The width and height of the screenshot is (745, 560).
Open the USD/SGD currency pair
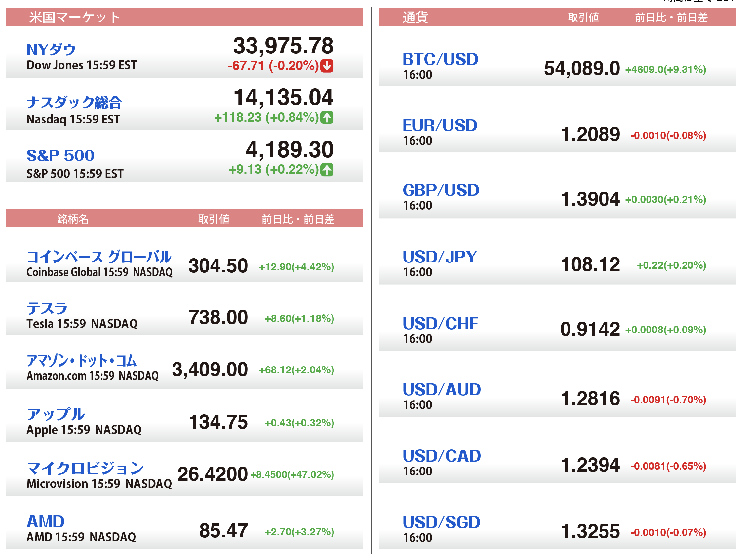coord(441,522)
